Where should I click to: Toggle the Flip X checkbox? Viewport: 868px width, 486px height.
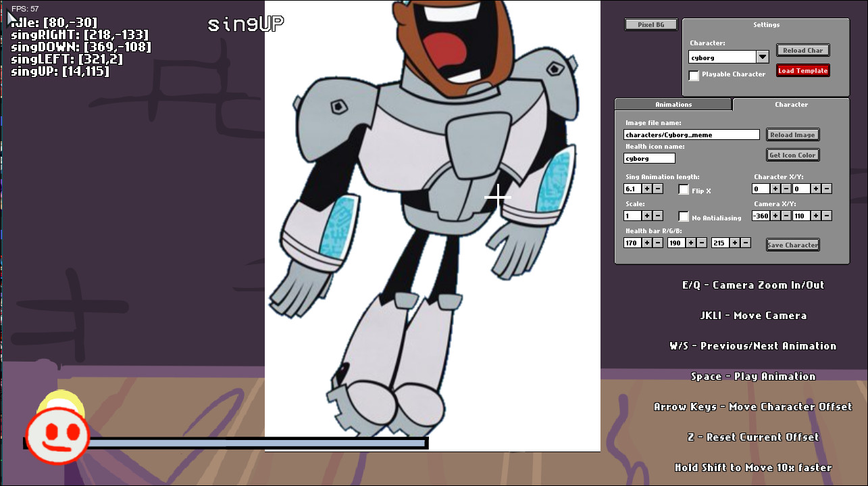tap(684, 190)
